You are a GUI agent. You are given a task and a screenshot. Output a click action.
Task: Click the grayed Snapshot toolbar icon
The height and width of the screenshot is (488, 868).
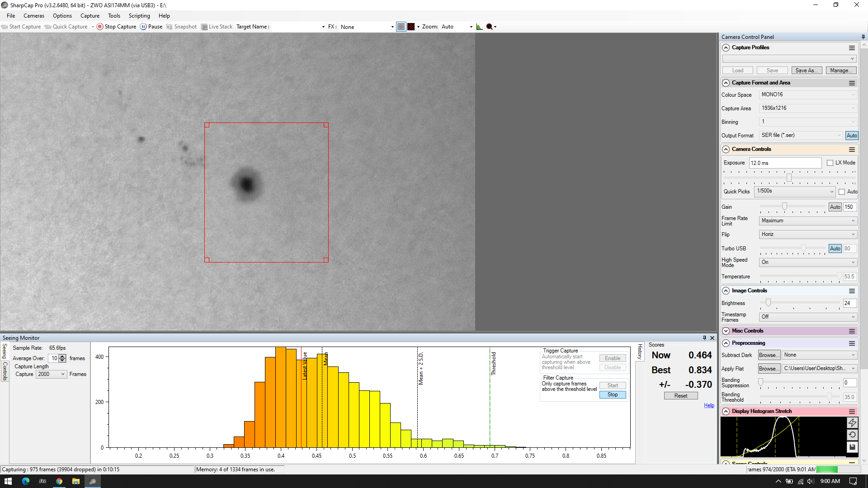(x=181, y=27)
